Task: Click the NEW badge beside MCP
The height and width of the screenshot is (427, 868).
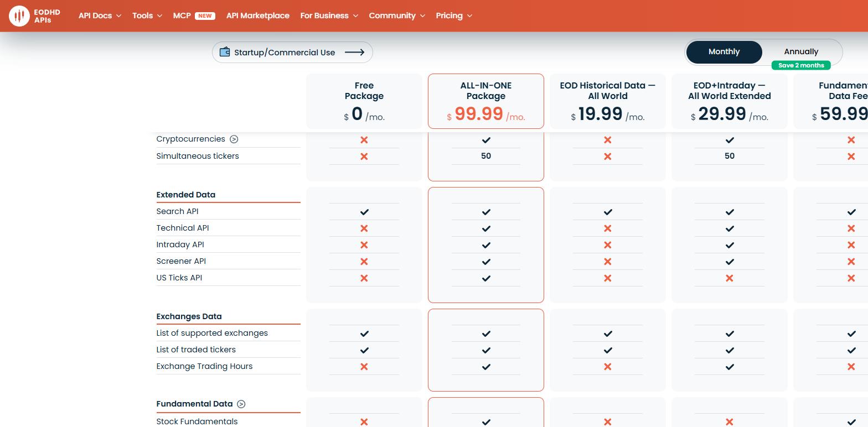Action: [x=205, y=15]
